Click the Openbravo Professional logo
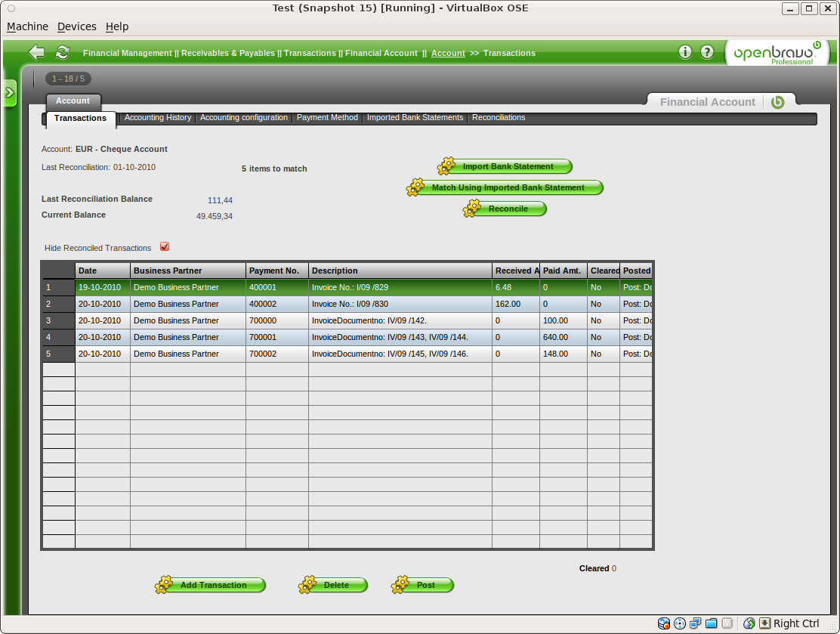This screenshot has height=634, width=840. (x=777, y=53)
